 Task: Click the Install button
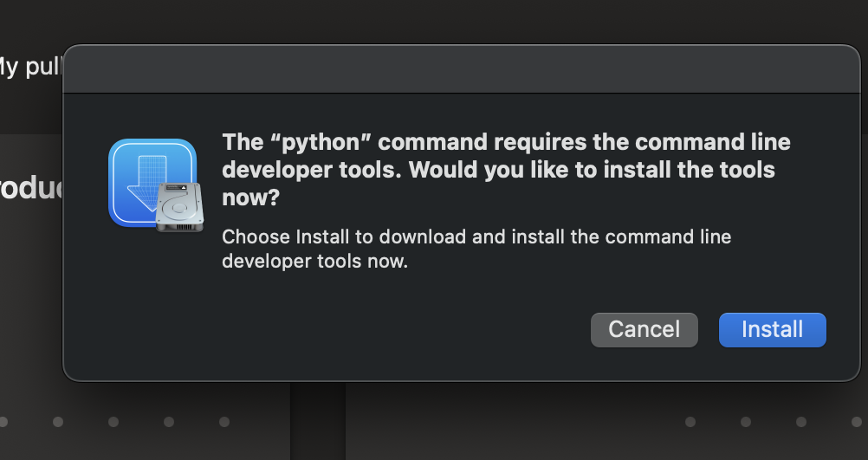[x=772, y=329]
